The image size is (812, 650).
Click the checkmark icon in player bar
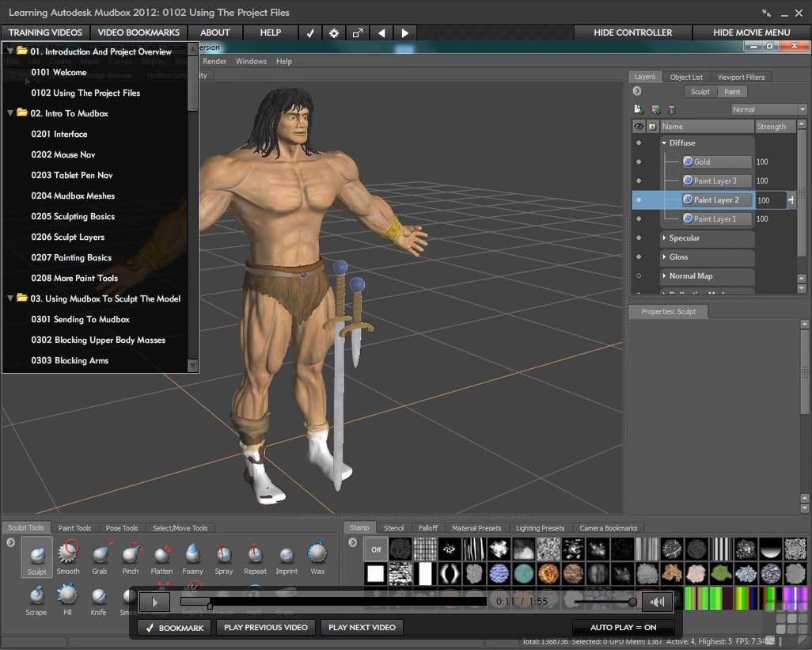click(x=310, y=32)
